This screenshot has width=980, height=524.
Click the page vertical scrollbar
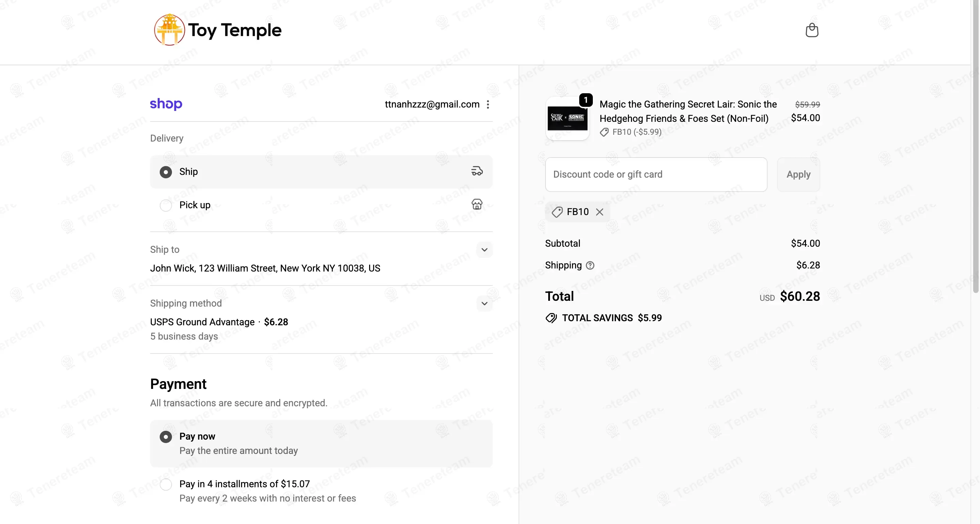976,152
